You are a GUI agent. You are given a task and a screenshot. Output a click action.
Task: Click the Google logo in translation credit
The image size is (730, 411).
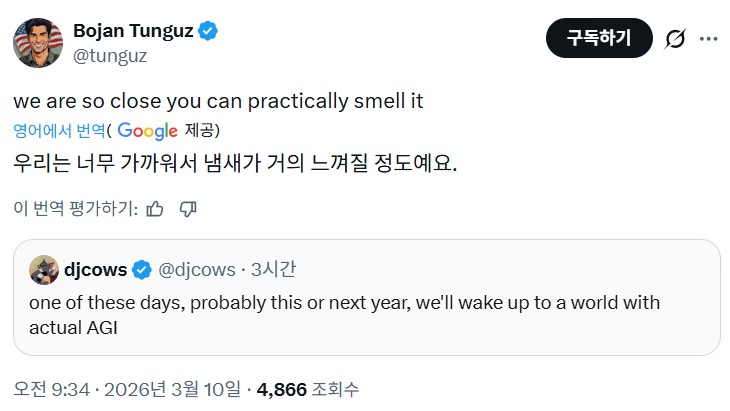[x=147, y=131]
